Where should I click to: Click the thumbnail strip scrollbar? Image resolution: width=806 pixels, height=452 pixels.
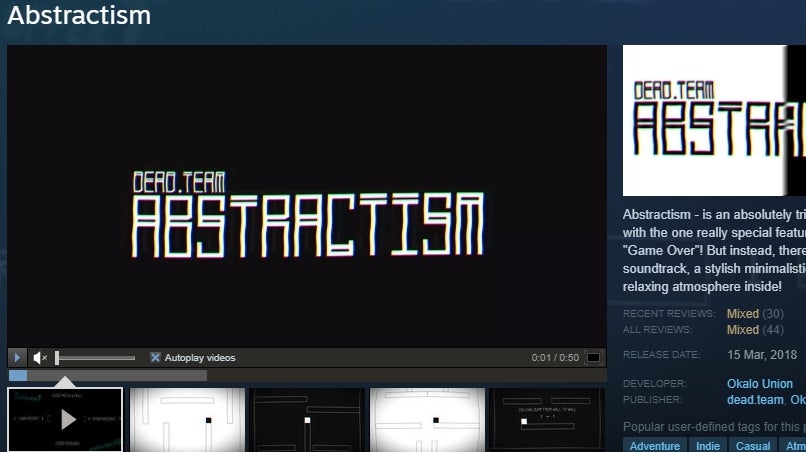coord(107,376)
